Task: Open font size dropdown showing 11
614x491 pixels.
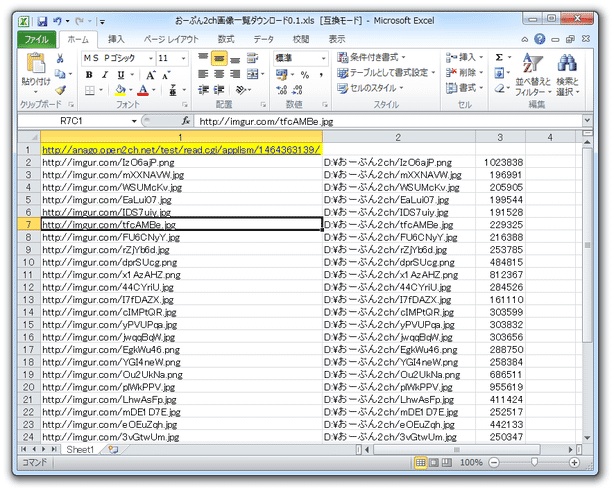Action: (x=183, y=58)
